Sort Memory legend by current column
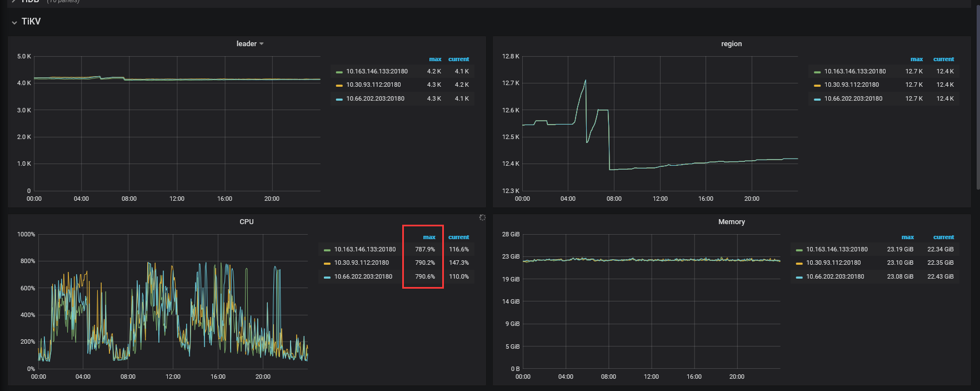 coord(943,237)
